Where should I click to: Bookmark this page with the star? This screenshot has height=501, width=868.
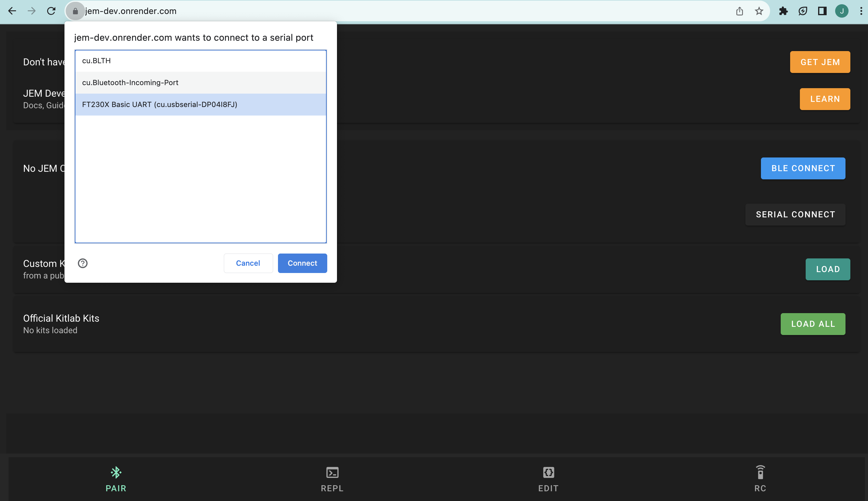(x=759, y=11)
